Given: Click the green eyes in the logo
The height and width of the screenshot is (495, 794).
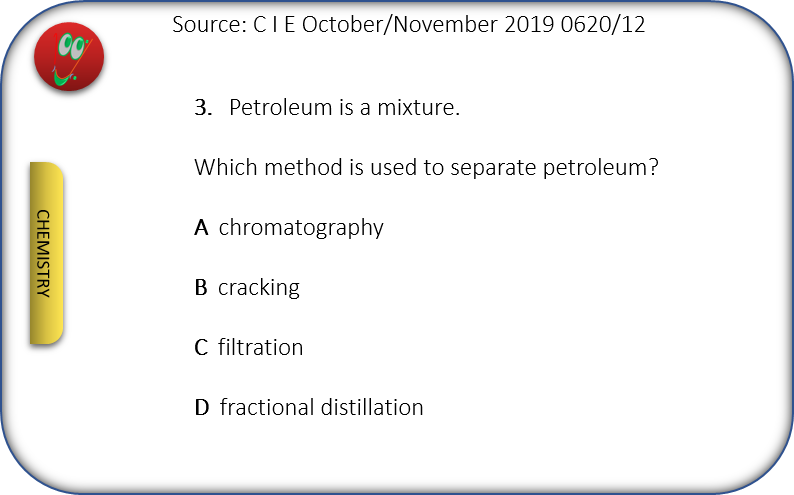Looking at the screenshot, I should (x=72, y=46).
